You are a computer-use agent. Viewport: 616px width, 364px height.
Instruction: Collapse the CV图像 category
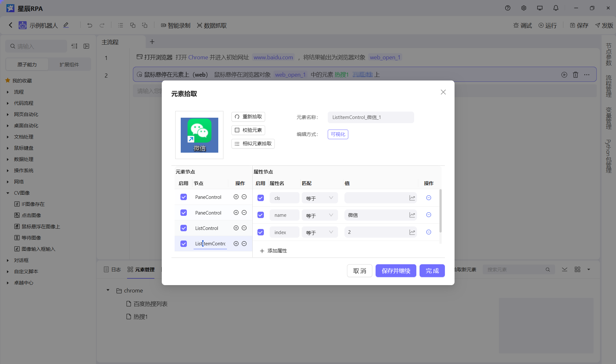coord(8,193)
